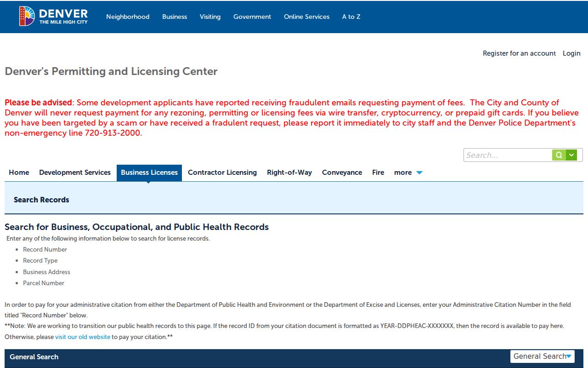Go to the A to Z menu

pos(351,17)
